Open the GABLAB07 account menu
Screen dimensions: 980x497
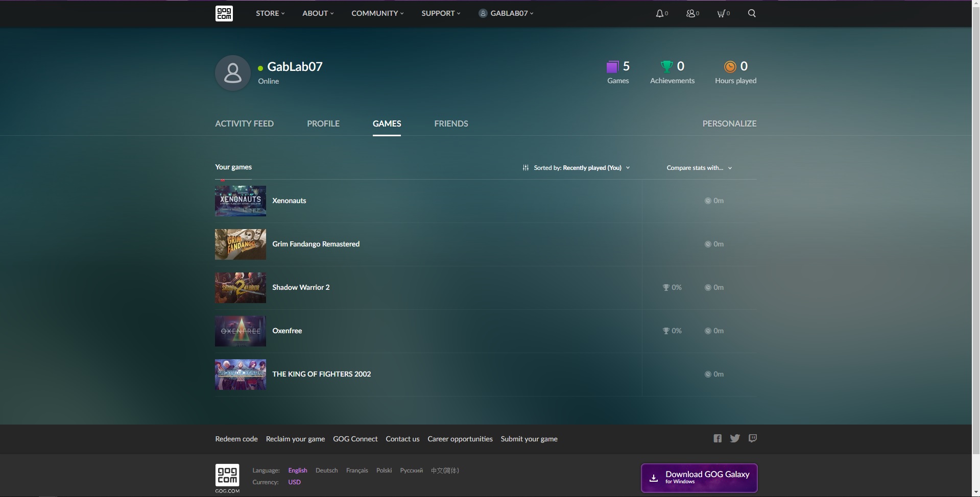pos(506,13)
